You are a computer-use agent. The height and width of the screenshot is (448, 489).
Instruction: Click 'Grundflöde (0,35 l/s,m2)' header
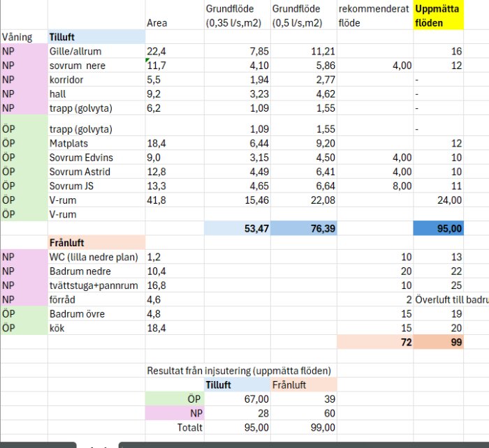tap(238, 15)
